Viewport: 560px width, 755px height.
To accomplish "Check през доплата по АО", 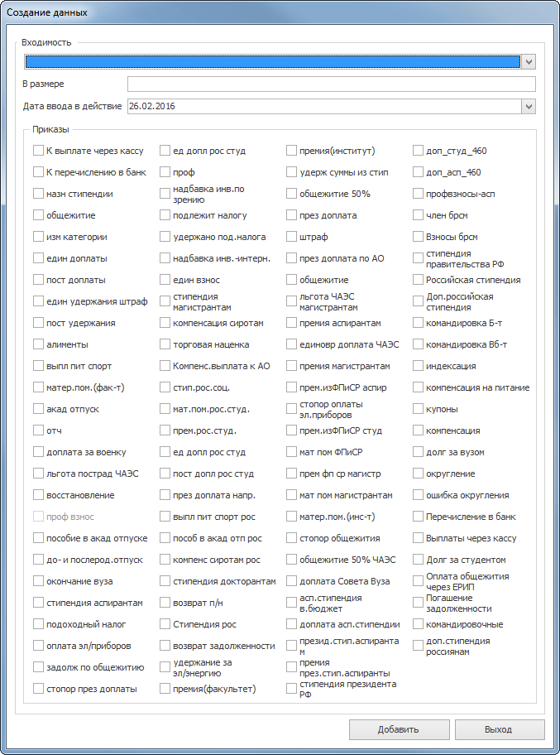I will [x=291, y=258].
